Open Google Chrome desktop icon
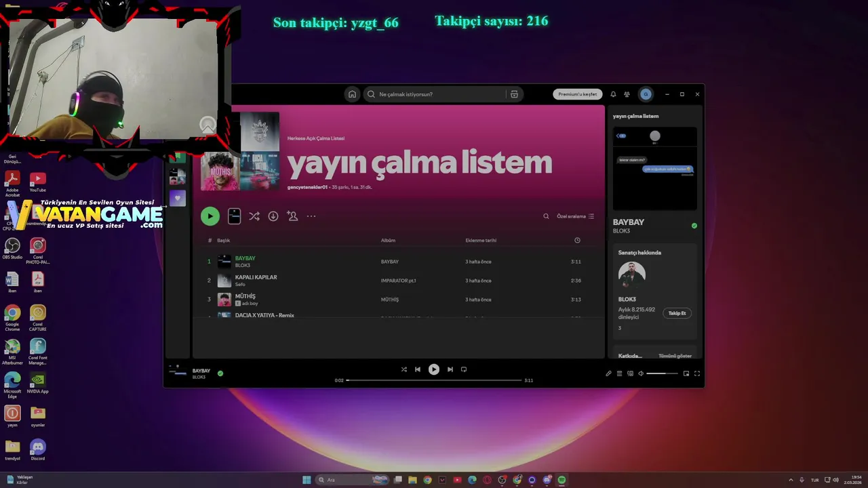868x488 pixels. [12, 318]
